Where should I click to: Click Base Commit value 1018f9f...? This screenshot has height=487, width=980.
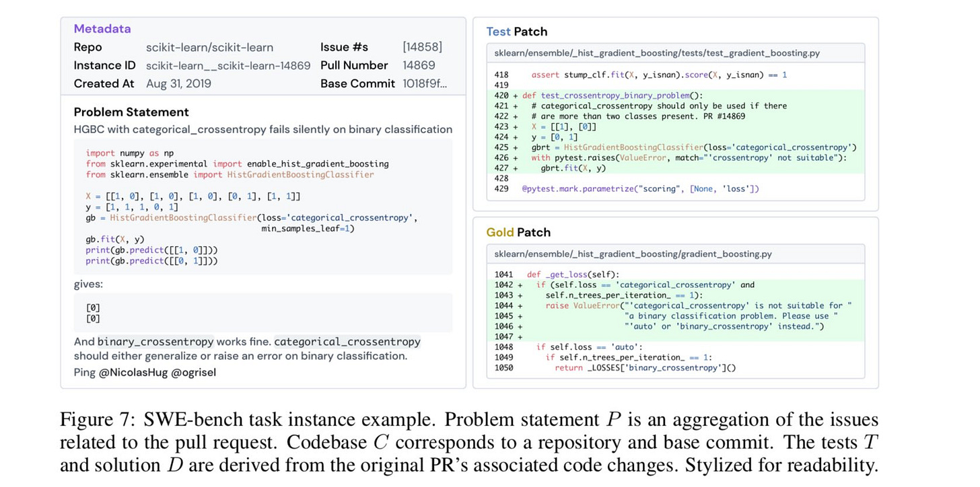coord(424,83)
